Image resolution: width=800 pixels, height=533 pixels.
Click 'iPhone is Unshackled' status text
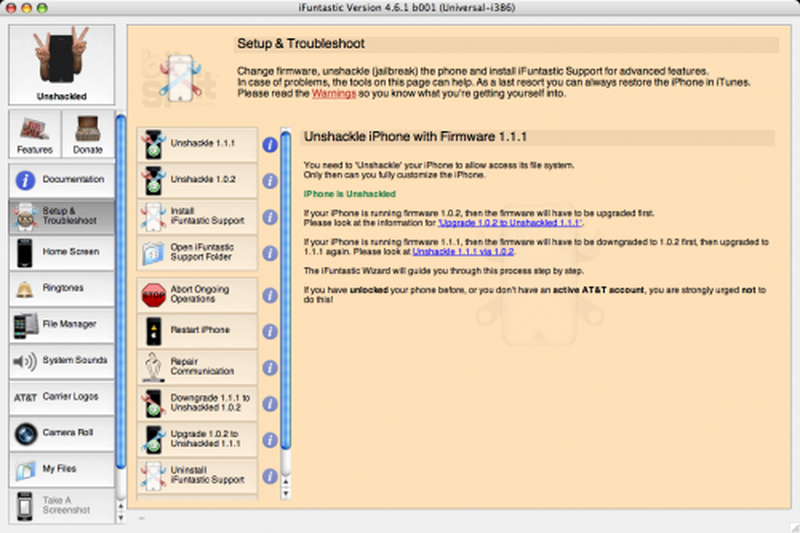pyautogui.click(x=349, y=194)
